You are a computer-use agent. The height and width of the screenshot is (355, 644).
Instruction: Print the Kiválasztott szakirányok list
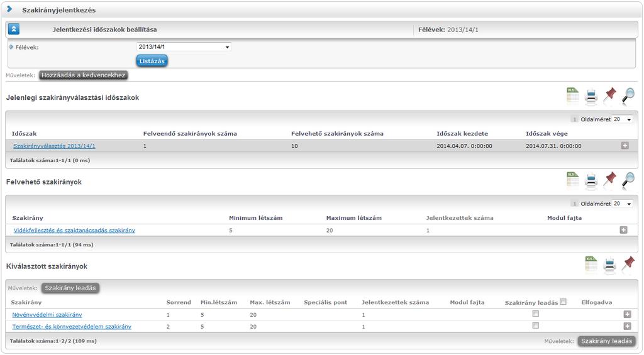click(610, 265)
